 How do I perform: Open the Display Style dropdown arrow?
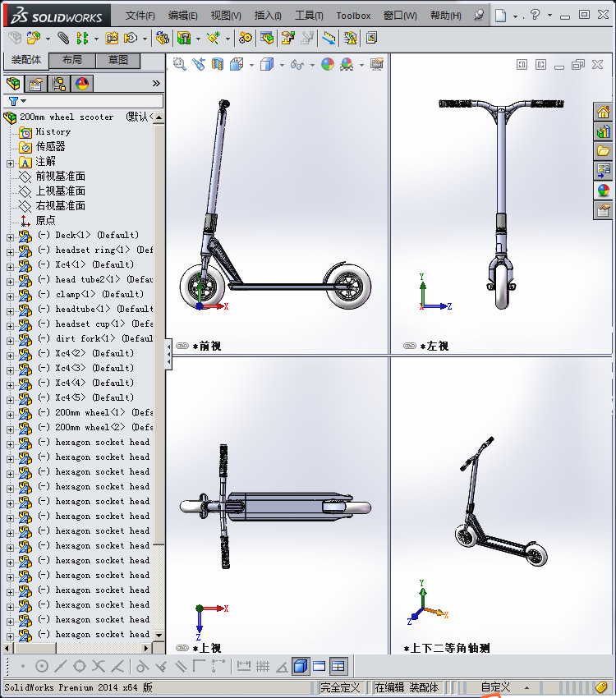pyautogui.click(x=282, y=65)
